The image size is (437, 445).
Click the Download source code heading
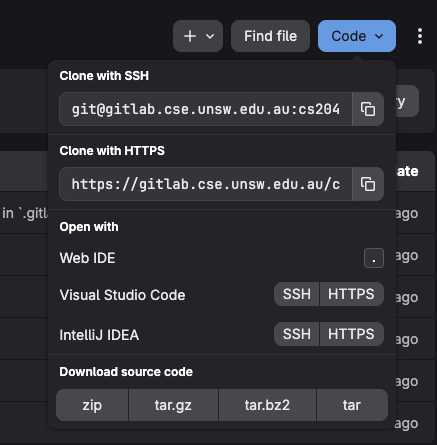click(126, 372)
